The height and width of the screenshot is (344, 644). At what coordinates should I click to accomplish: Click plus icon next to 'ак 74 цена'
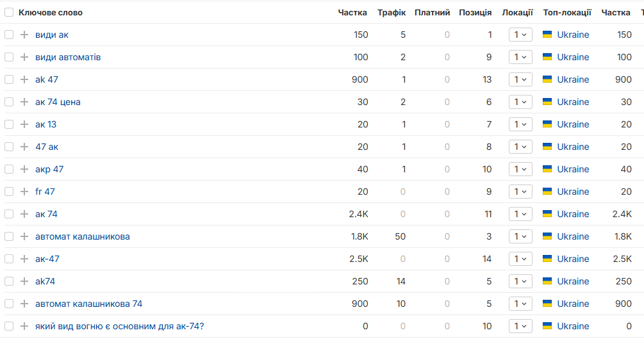[x=24, y=102]
